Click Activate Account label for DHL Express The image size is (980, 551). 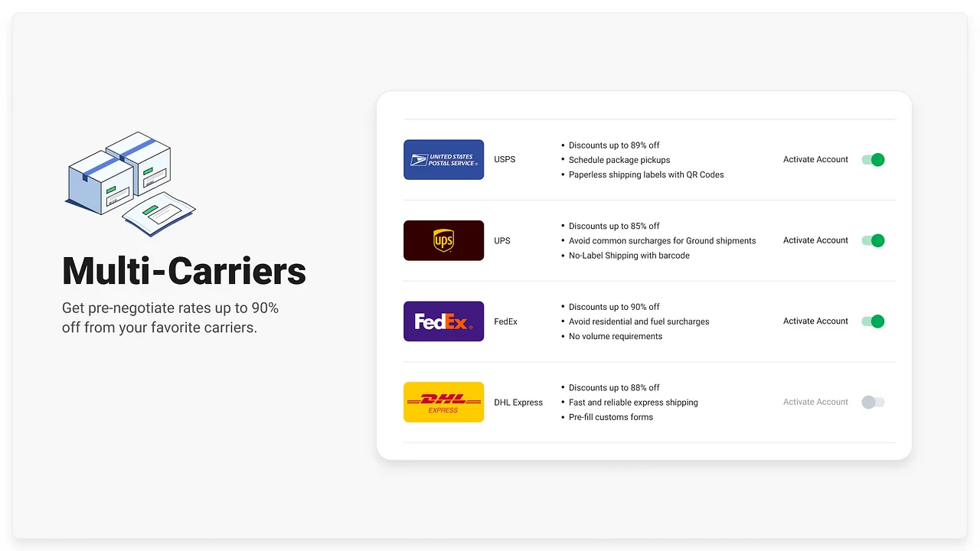click(x=815, y=402)
